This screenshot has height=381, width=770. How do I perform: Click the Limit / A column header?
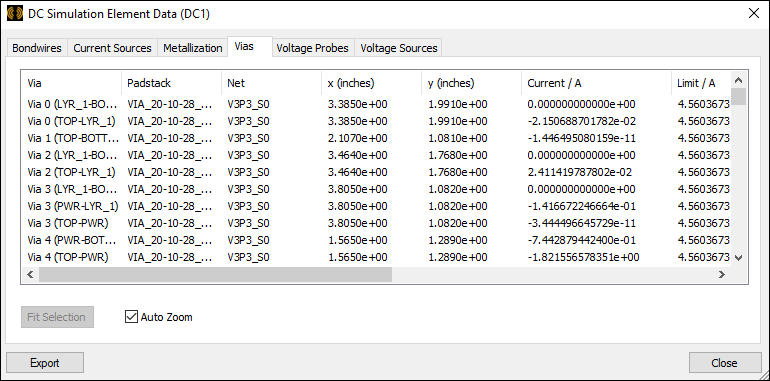[701, 83]
